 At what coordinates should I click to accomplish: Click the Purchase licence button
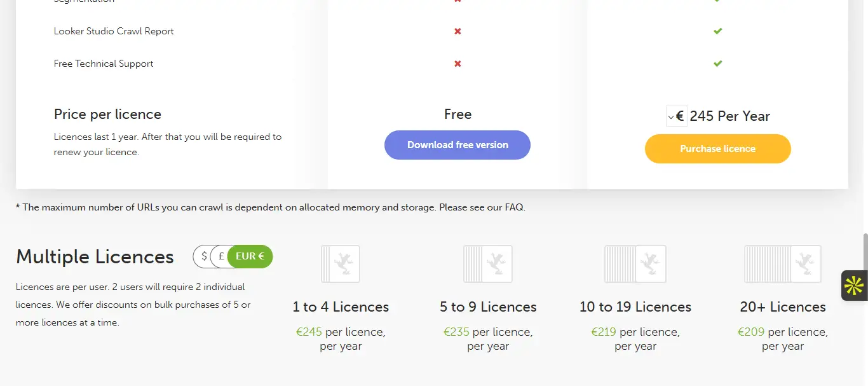(x=717, y=149)
